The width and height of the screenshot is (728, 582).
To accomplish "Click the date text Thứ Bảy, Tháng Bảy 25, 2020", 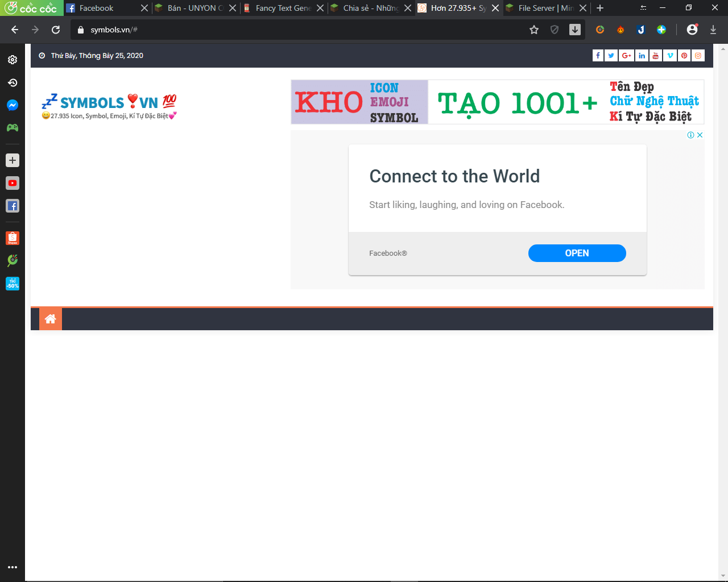I will 97,55.
